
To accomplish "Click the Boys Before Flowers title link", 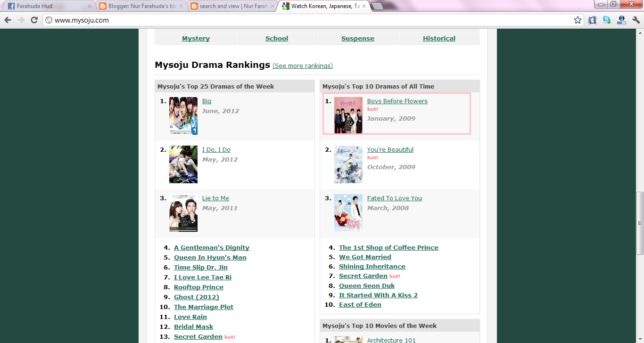I will (397, 101).
